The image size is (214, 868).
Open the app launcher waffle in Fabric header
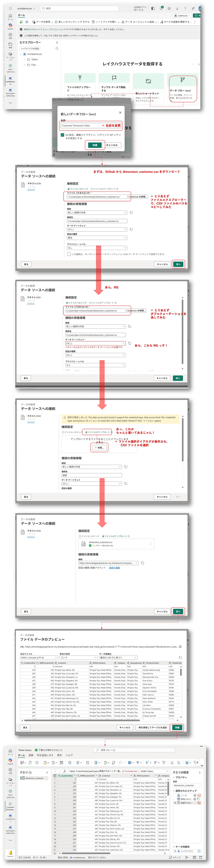coord(10,8)
